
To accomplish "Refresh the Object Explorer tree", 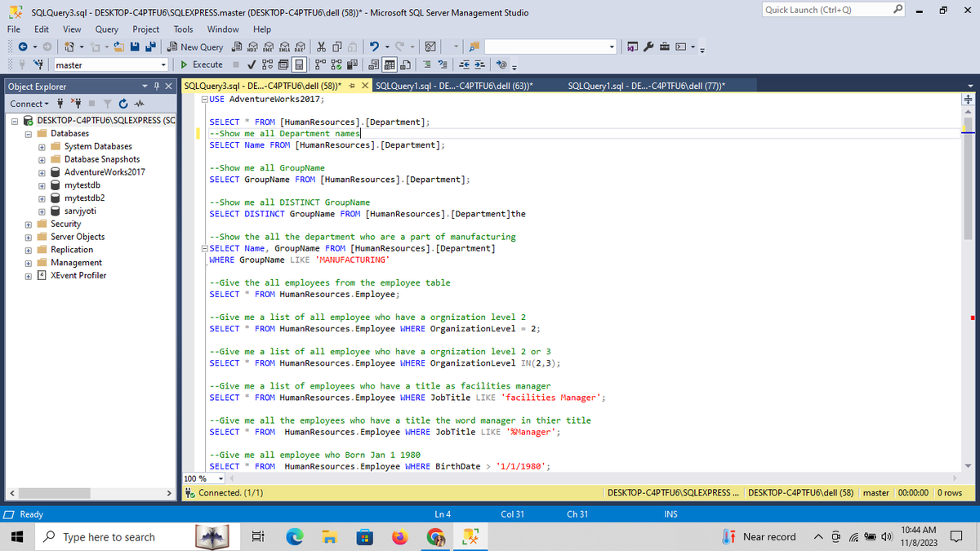I will (x=122, y=104).
